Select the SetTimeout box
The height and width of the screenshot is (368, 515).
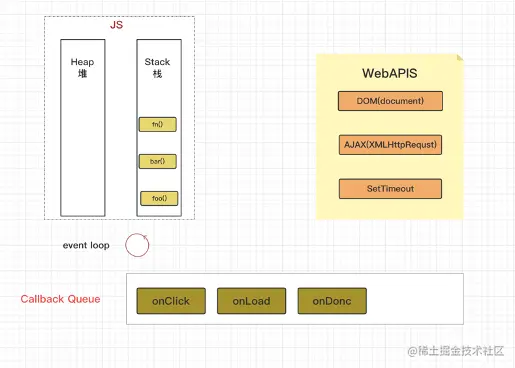(390, 189)
